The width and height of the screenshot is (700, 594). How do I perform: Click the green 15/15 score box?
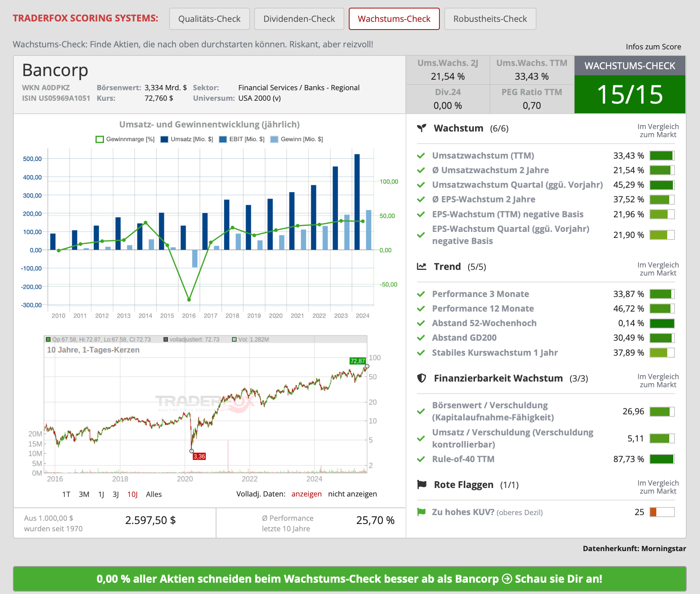pyautogui.click(x=630, y=94)
